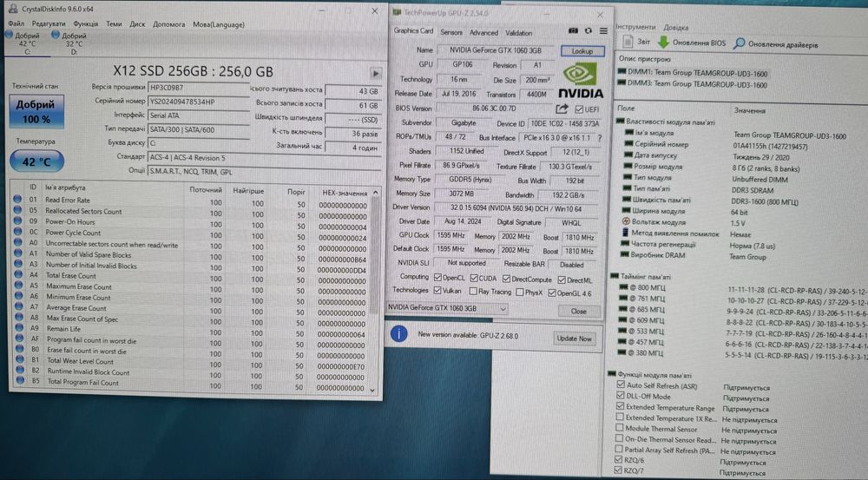Toggle the DirectCompute checkbox
Image resolution: width=868 pixels, height=480 pixels.
click(506, 279)
